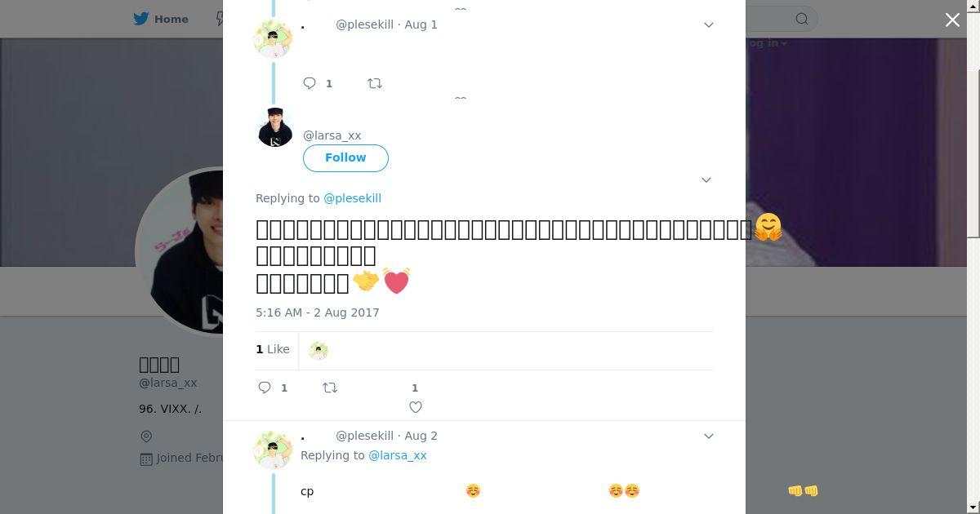Click the search magnifier icon
Image resolution: width=980 pixels, height=514 pixels.
tap(802, 19)
